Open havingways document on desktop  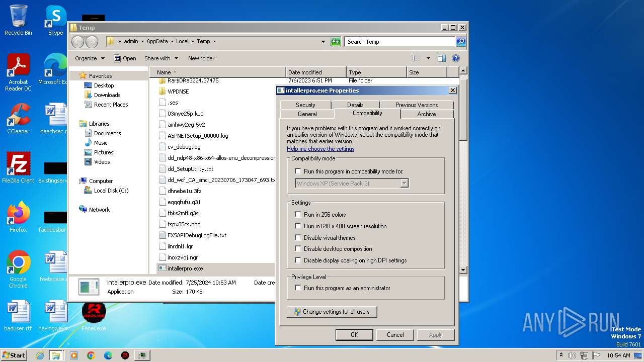[56, 316]
